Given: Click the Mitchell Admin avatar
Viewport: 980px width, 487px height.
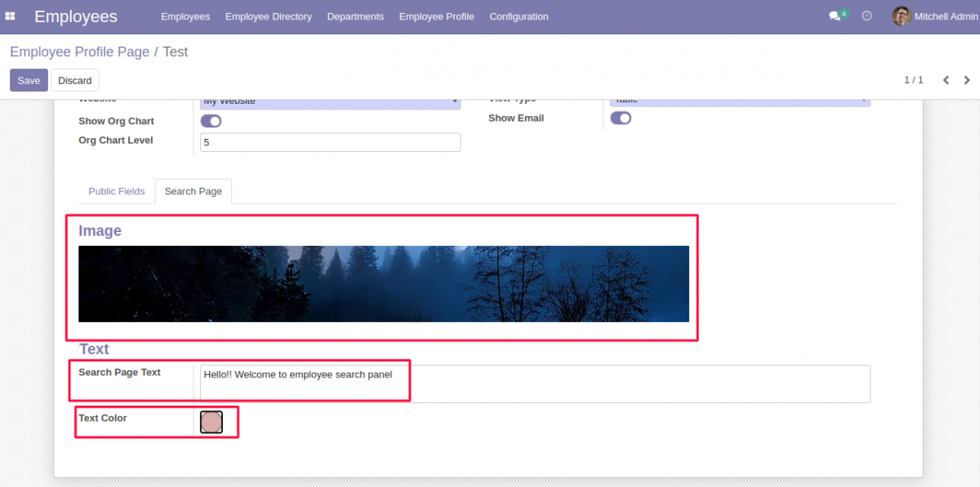Looking at the screenshot, I should (x=901, y=16).
